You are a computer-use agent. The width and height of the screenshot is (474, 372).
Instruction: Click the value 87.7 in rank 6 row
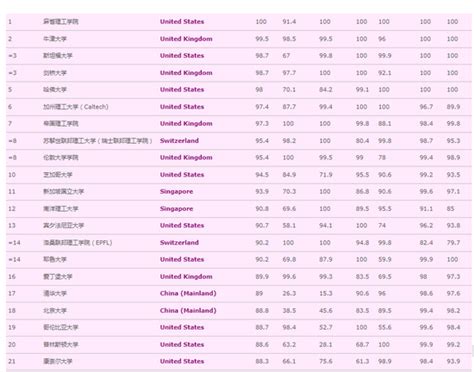289,107
